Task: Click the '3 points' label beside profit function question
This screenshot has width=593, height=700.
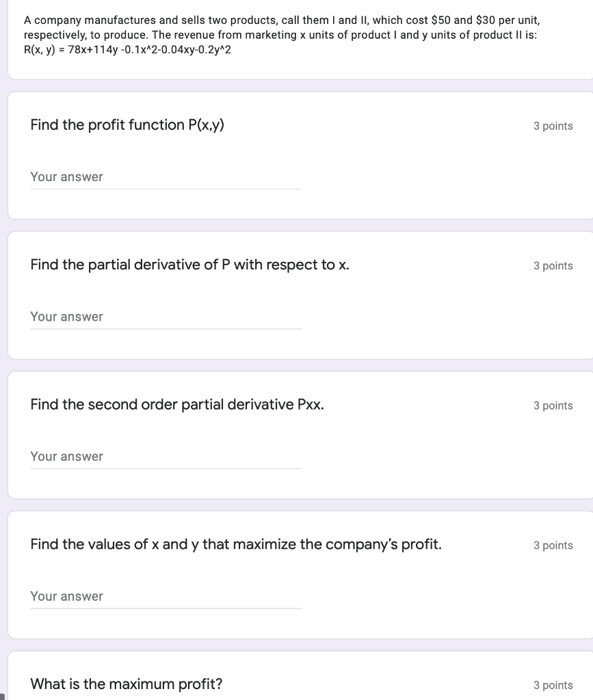Action: coord(553,126)
